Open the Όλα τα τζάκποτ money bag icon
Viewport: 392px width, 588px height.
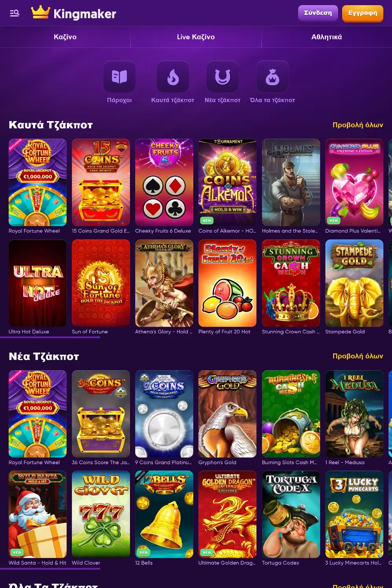(x=272, y=77)
